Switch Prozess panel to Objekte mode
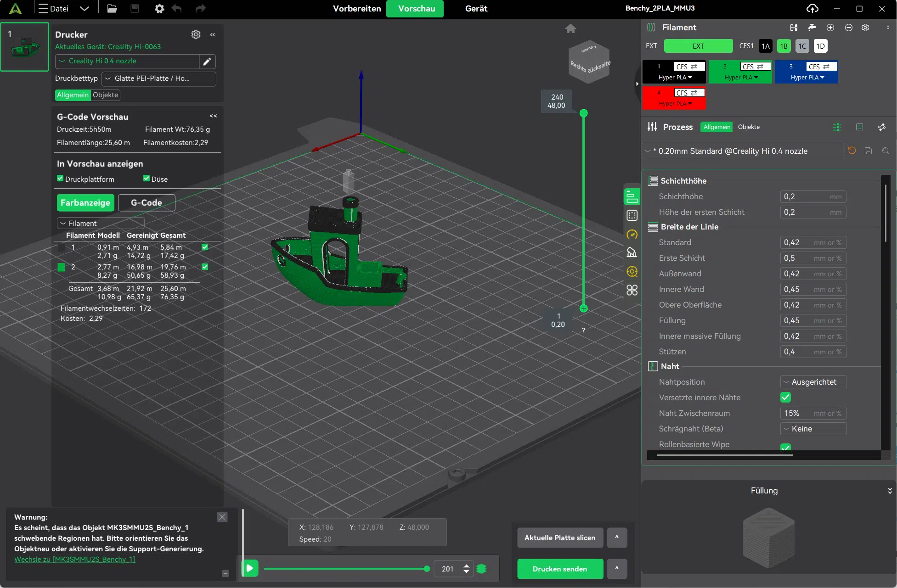Screen dimensions: 897x588 (x=749, y=127)
